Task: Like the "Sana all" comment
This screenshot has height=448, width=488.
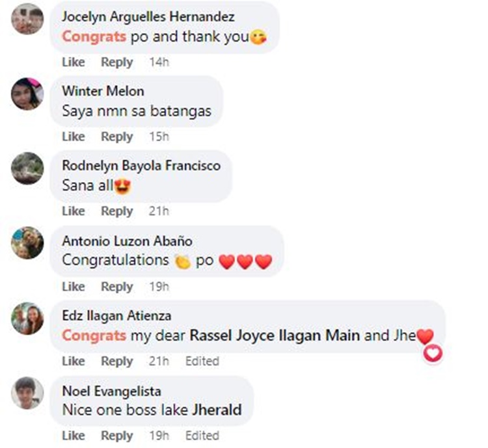Action: tap(74, 211)
